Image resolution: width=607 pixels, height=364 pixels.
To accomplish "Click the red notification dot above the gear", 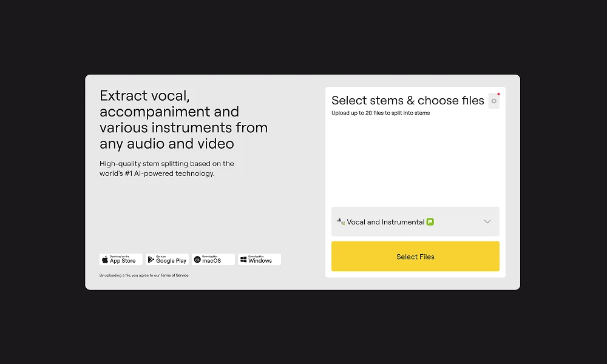I will point(498,94).
